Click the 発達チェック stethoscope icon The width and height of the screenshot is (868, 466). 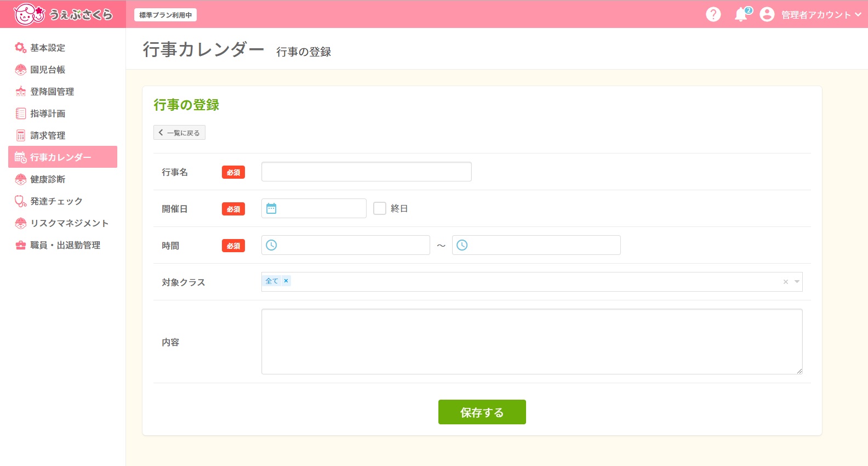tap(21, 201)
